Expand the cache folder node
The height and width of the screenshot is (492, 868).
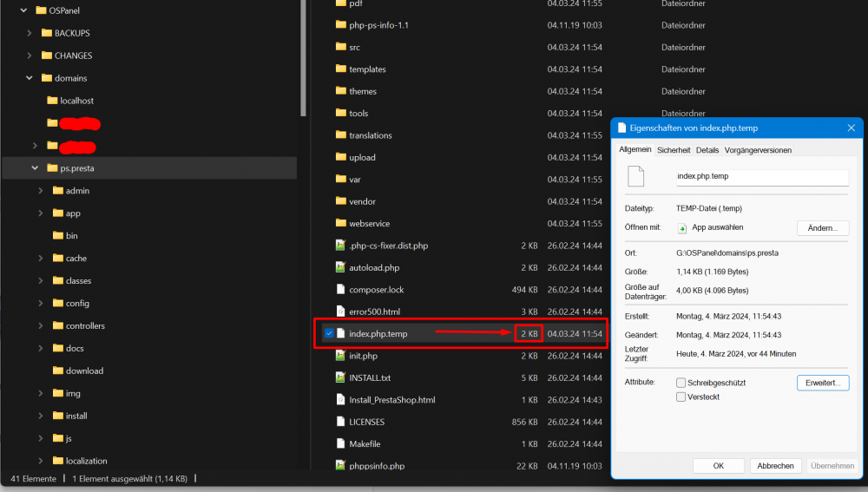tap(41, 258)
